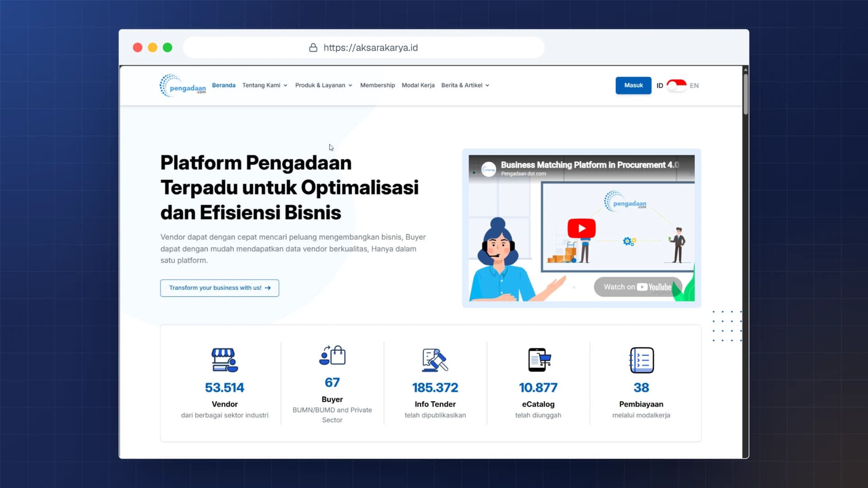Click 'dari berbagai sektor industri' text

(x=225, y=415)
